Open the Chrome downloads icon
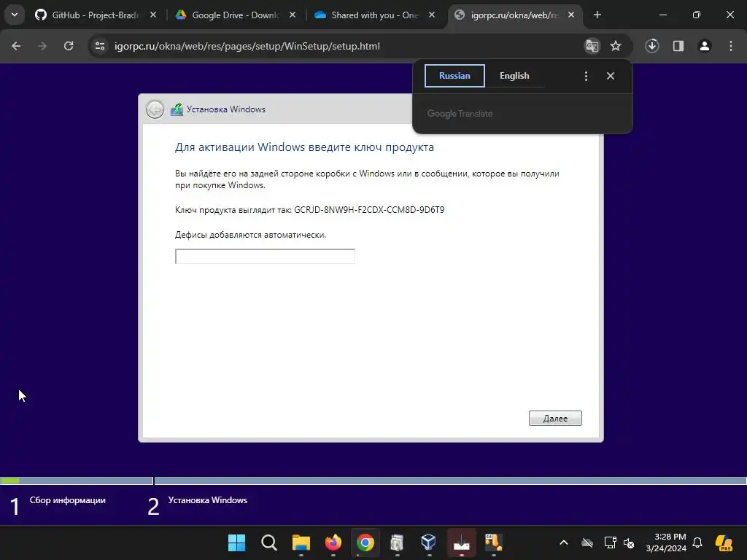The width and height of the screenshot is (747, 560). click(652, 46)
